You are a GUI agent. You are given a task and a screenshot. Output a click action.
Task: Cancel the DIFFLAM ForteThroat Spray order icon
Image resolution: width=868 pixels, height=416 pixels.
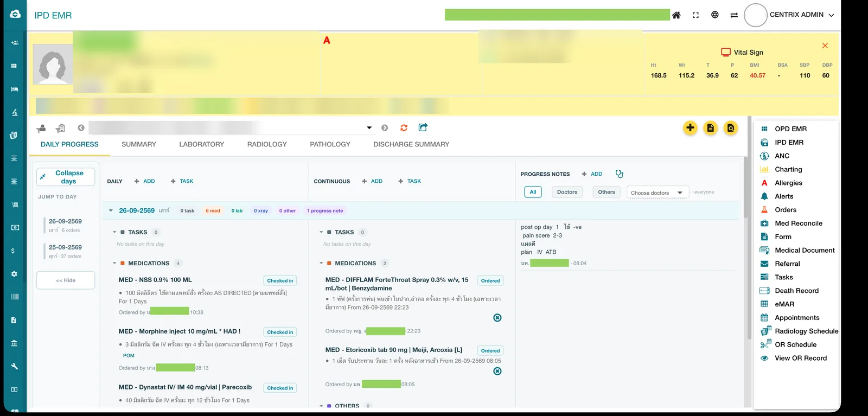click(497, 318)
